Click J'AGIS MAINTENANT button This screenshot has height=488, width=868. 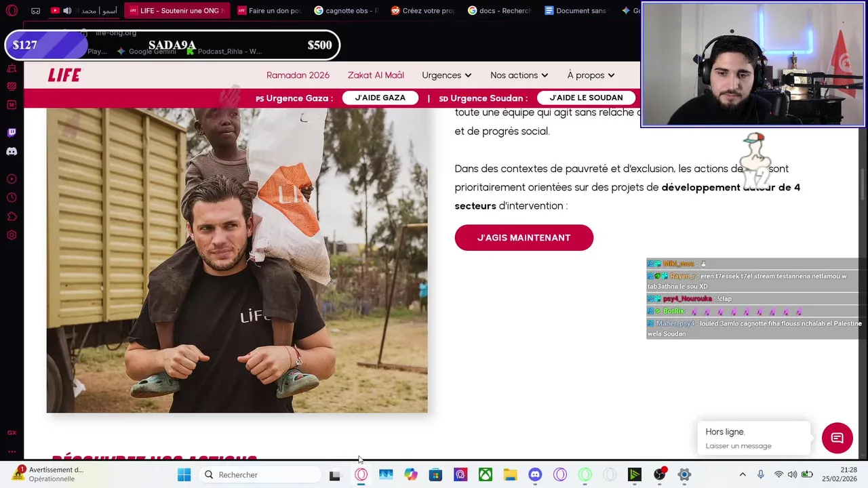(x=524, y=238)
